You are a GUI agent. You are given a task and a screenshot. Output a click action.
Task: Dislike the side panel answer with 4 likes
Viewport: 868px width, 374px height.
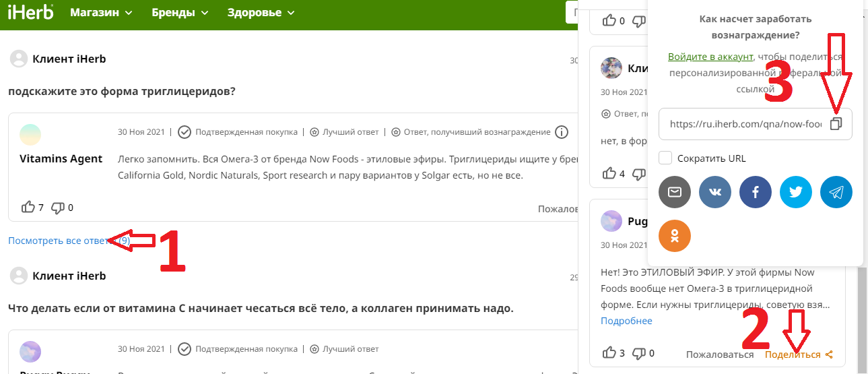[x=639, y=174]
